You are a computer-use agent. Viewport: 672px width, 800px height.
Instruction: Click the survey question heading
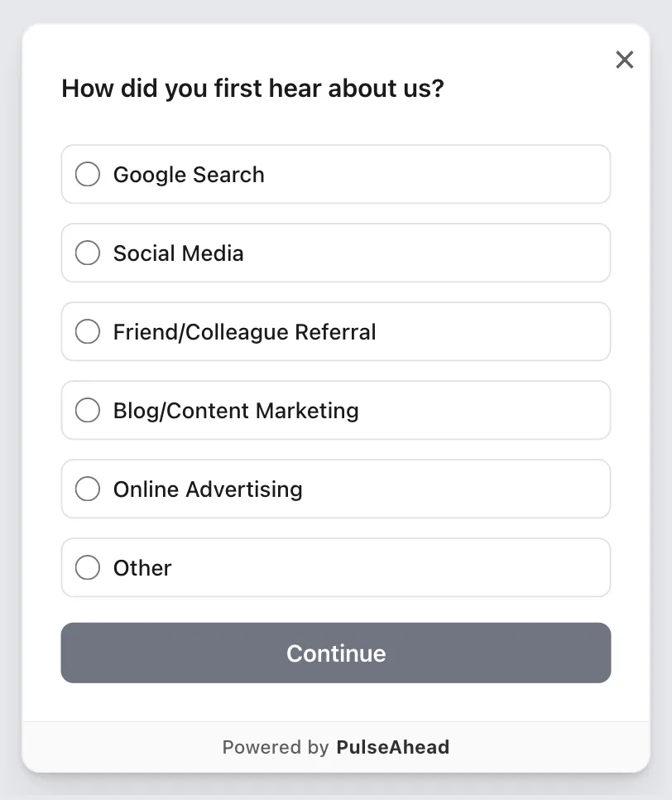tap(252, 89)
